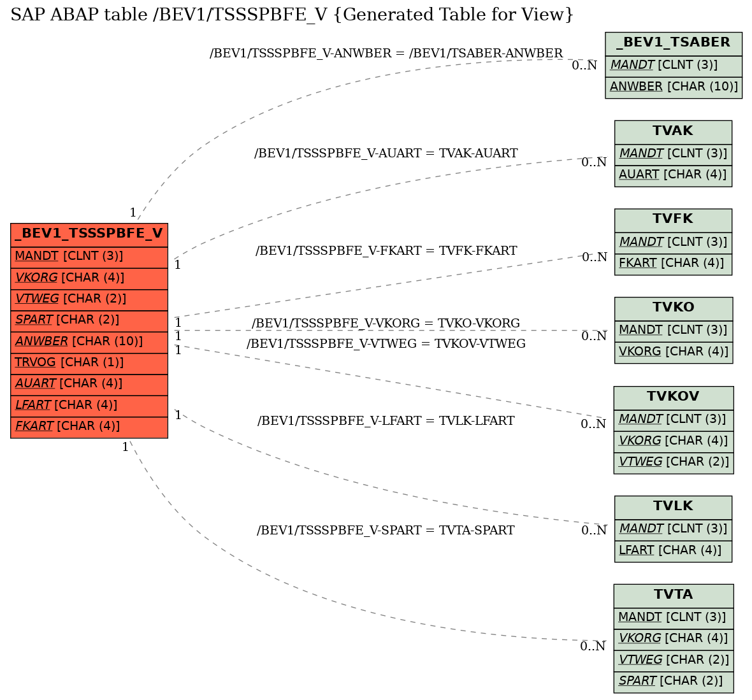Click MANDT field in TVFK table
752x700 pixels.
point(673,243)
